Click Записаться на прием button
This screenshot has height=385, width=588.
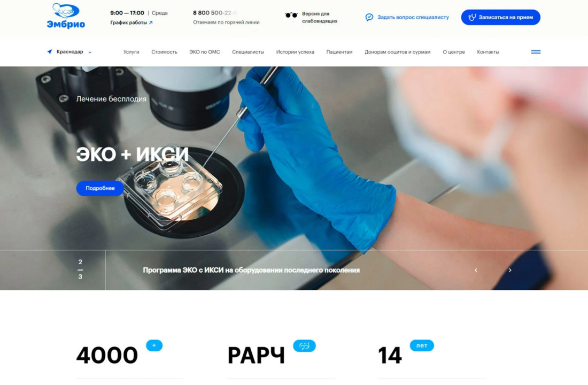(x=501, y=17)
